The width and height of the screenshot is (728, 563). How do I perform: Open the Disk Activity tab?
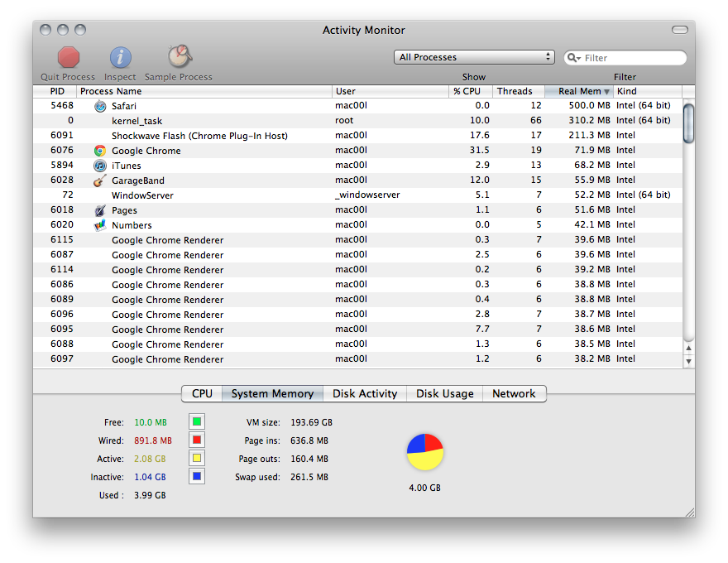point(365,393)
